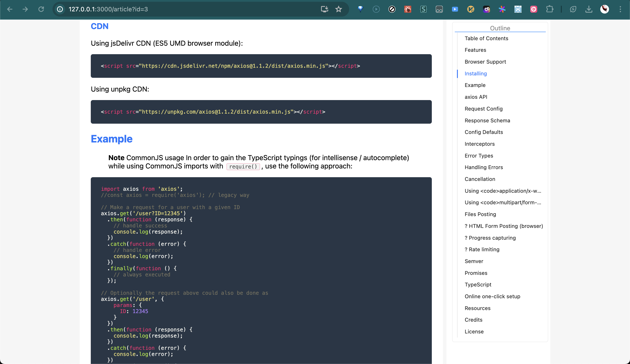Click the bold 'Note' word in the blockquote
This screenshot has height=364, width=630.
(x=116, y=158)
